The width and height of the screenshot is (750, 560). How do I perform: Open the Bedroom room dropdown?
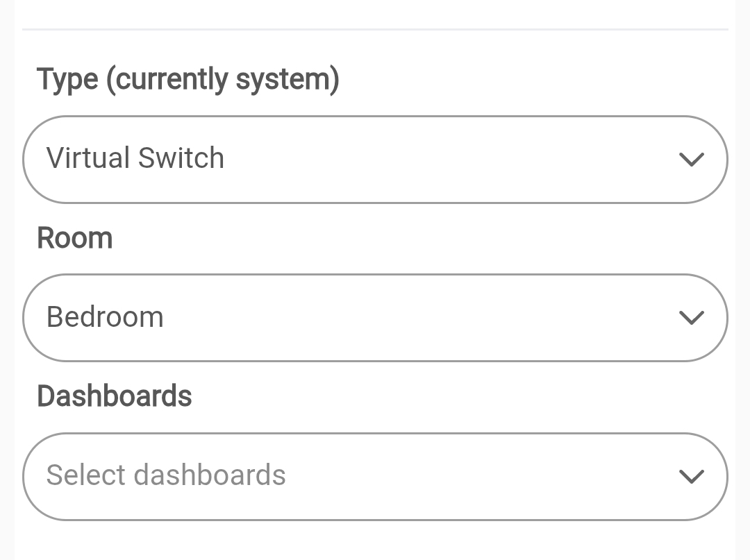click(375, 318)
